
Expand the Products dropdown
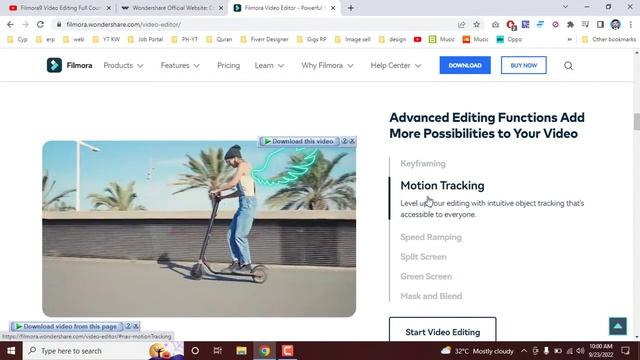tap(123, 65)
